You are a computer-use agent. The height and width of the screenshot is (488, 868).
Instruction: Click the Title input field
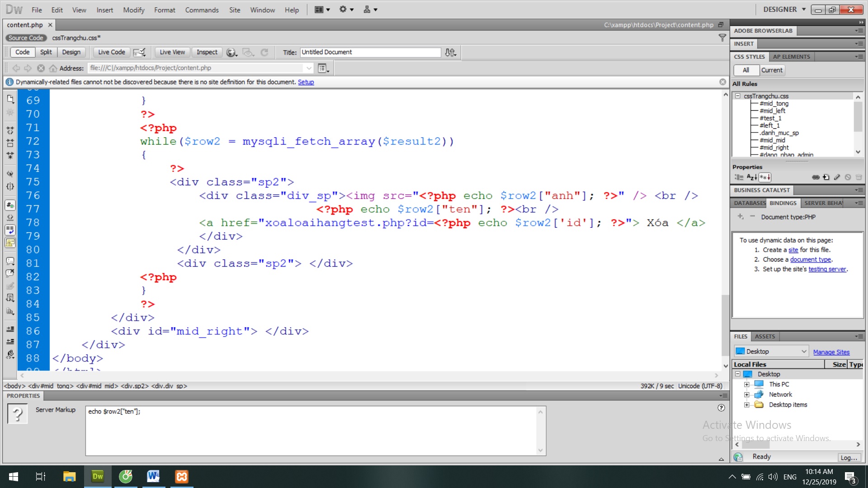[370, 52]
